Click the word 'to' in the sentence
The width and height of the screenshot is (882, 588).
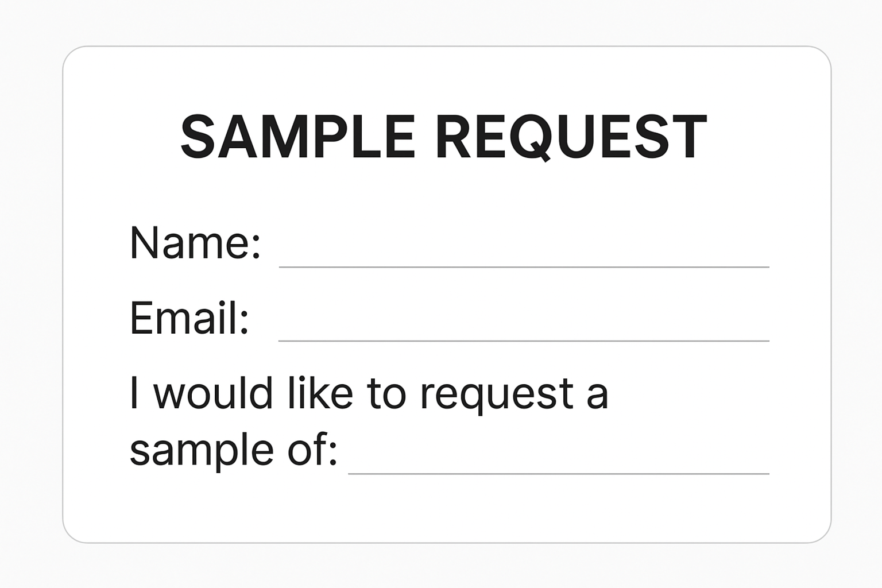coord(386,394)
